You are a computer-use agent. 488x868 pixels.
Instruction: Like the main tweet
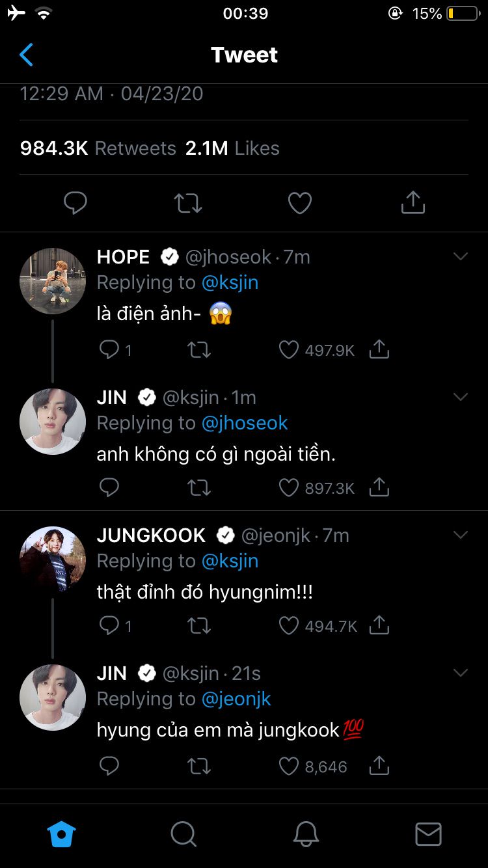click(x=300, y=203)
